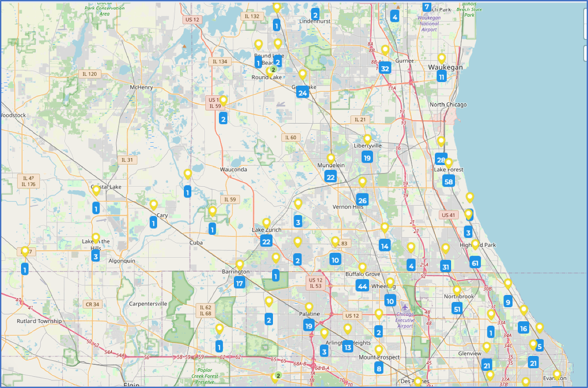Click the 32 cluster badge near Gurnee
This screenshot has height=388, width=588.
click(385, 68)
